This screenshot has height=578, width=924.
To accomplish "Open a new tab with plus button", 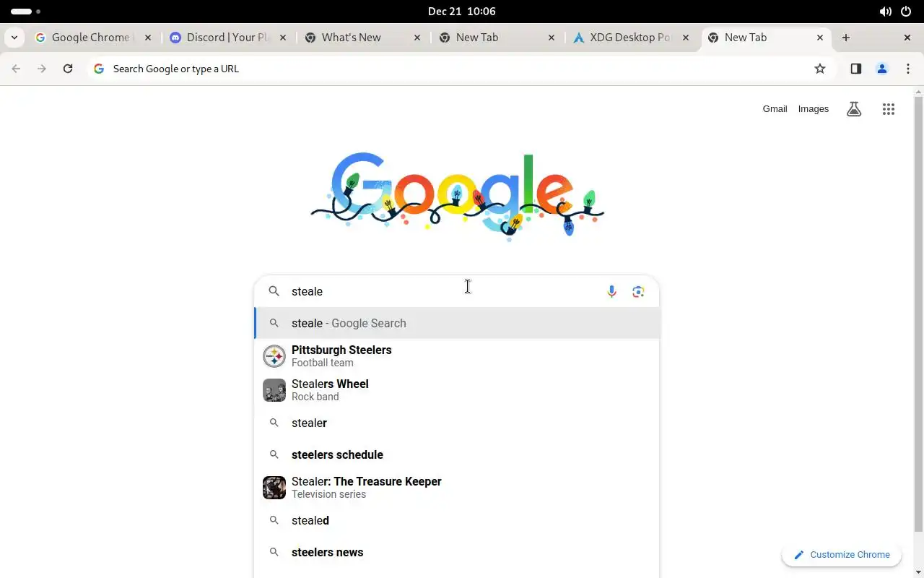I will [846, 38].
